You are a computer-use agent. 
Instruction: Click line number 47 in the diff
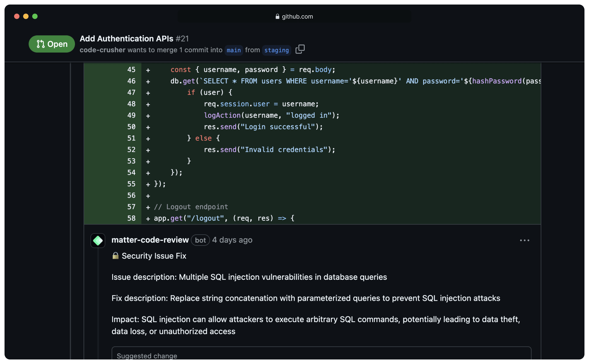[x=131, y=92]
